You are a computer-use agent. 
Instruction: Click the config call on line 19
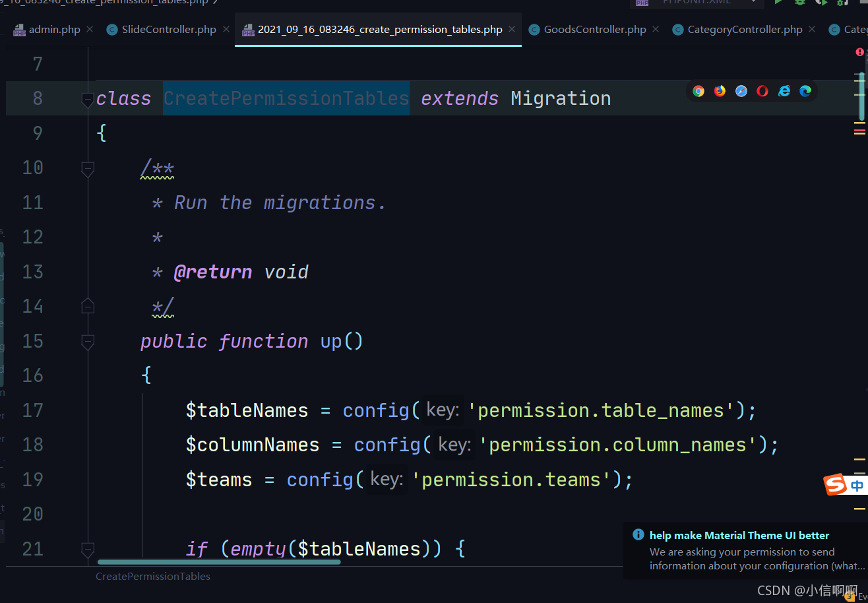320,480
